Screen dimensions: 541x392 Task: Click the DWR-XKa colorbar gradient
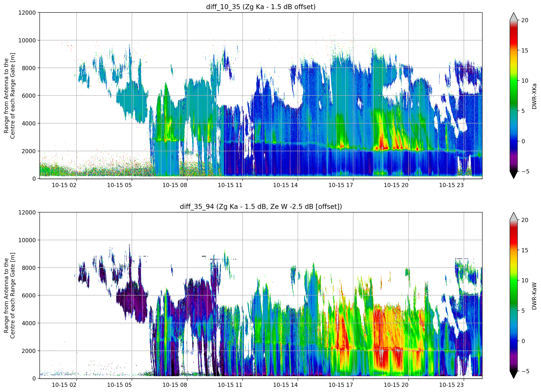(514, 96)
